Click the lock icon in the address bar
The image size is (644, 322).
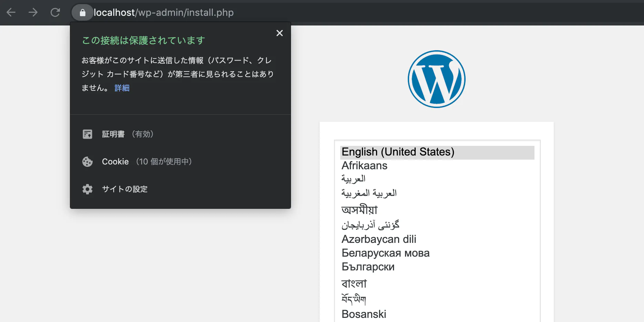82,12
